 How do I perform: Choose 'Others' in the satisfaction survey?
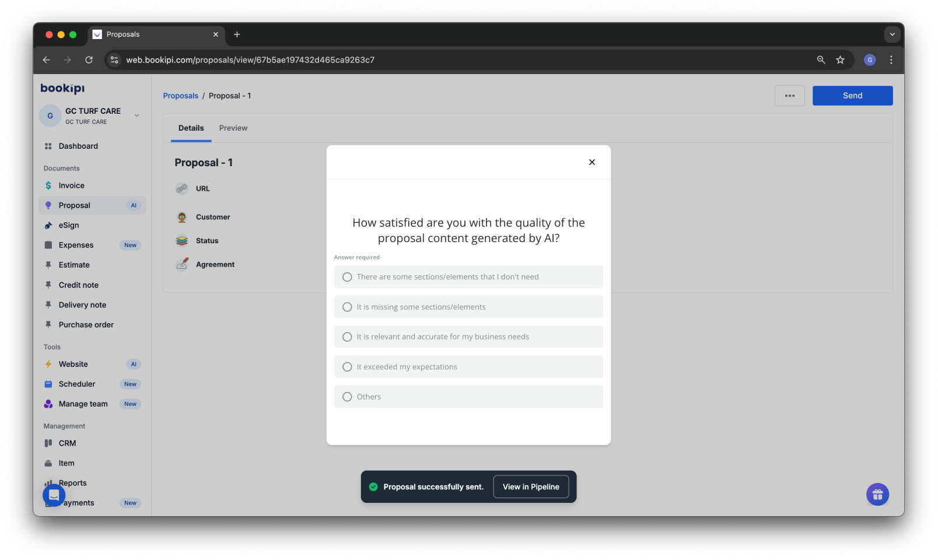tap(468, 396)
